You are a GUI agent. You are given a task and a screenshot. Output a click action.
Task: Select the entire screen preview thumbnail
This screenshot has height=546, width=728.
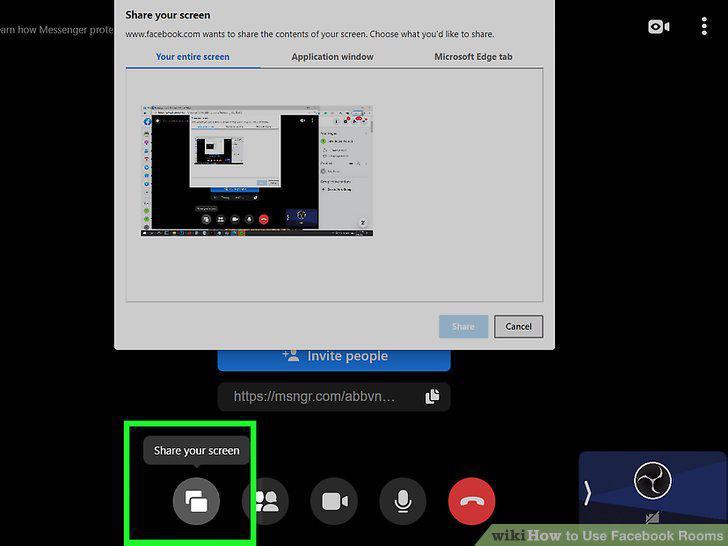click(x=257, y=171)
